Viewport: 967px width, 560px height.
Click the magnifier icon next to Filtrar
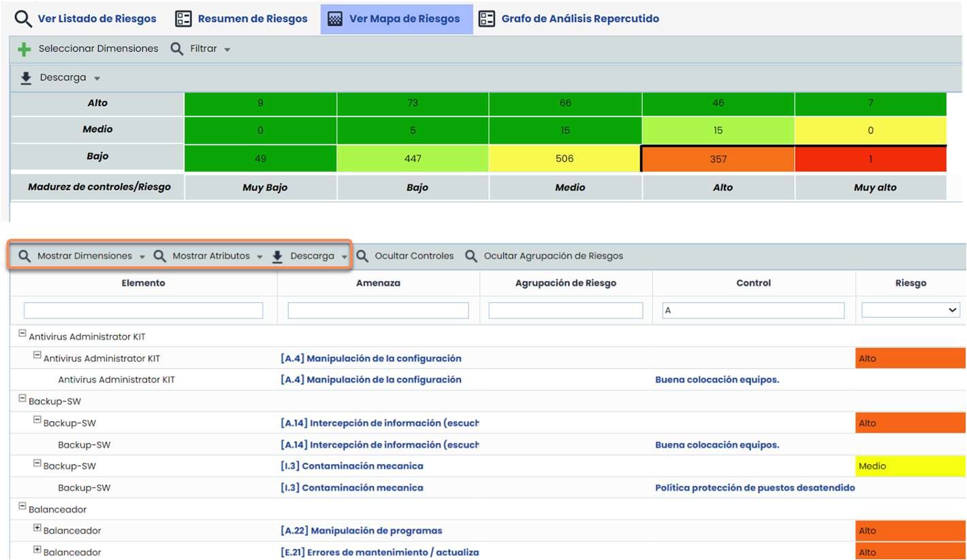(x=177, y=49)
